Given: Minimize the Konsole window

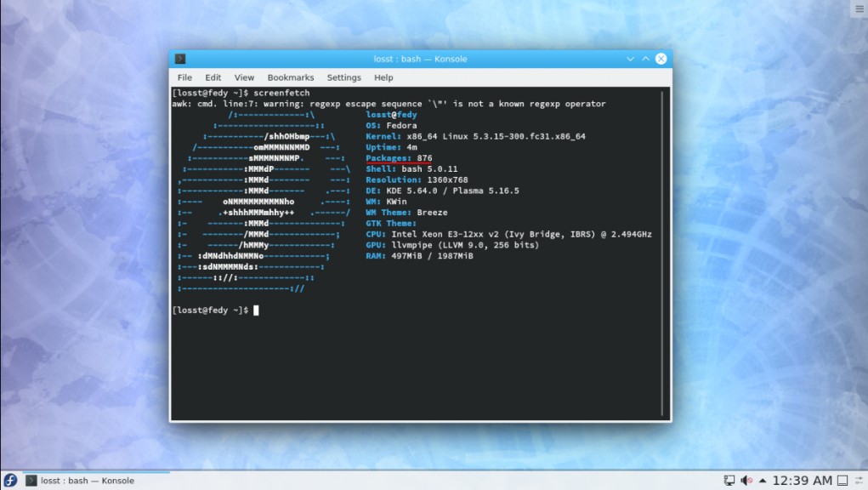Looking at the screenshot, I should click(630, 59).
